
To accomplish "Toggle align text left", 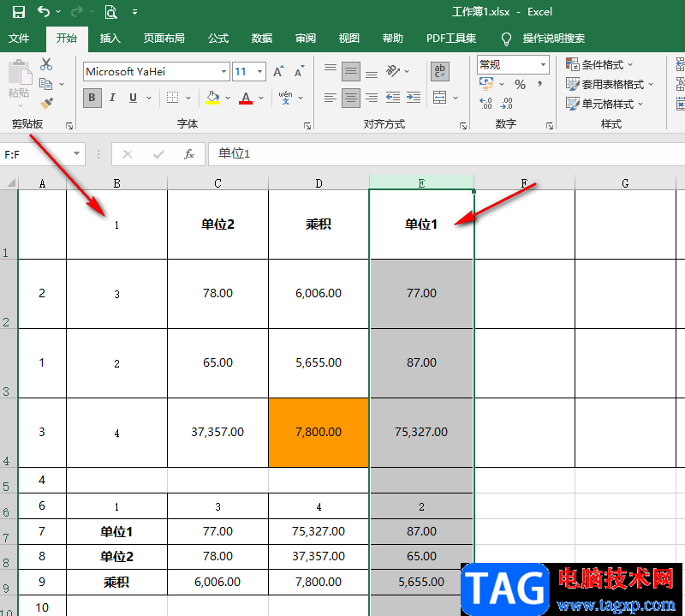I will 331,98.
